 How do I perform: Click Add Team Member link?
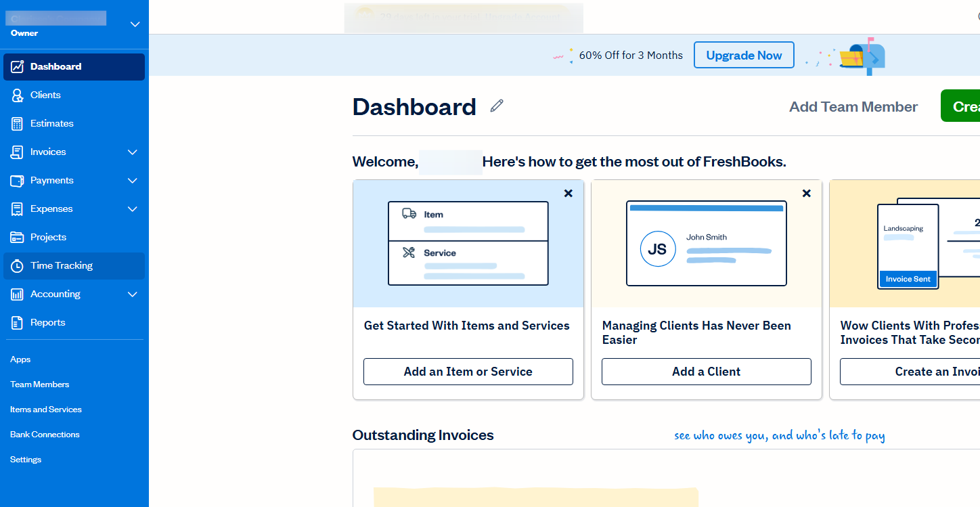pos(853,107)
